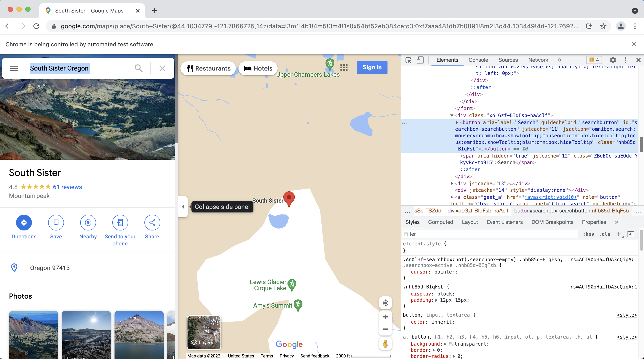Click the Restaurants filter chip
644x359 pixels.
(209, 68)
